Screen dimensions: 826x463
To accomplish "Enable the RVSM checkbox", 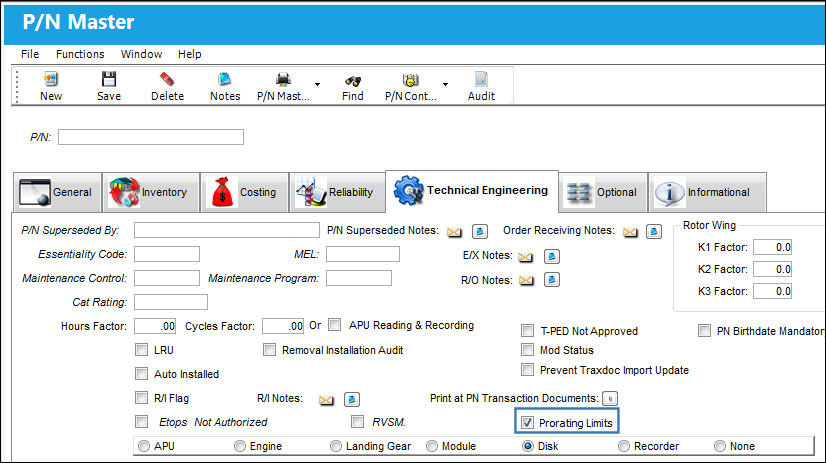I will coord(357,421).
